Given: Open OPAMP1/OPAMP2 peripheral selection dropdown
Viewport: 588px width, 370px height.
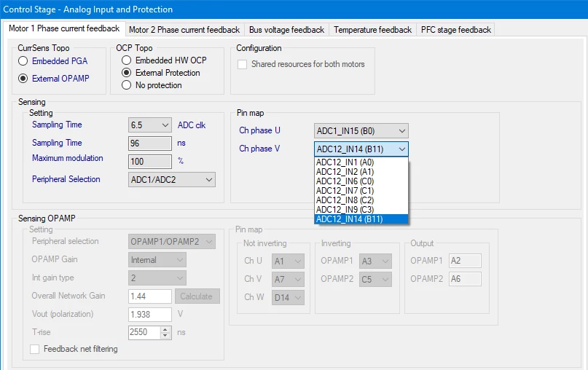Looking at the screenshot, I should pyautogui.click(x=172, y=242).
